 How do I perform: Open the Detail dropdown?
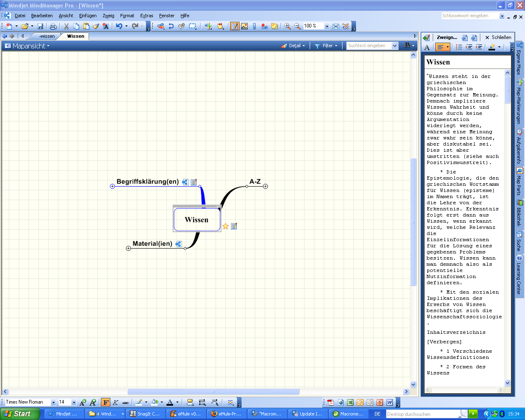(x=293, y=46)
